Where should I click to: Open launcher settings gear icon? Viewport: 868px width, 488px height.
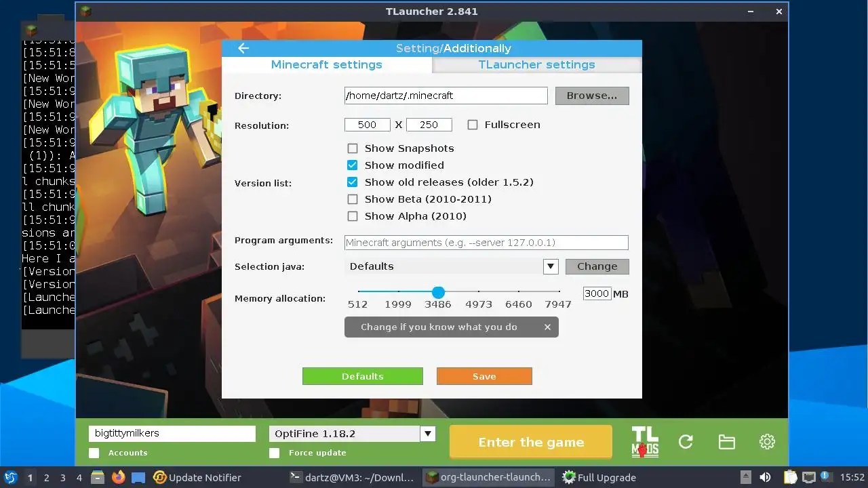(767, 442)
